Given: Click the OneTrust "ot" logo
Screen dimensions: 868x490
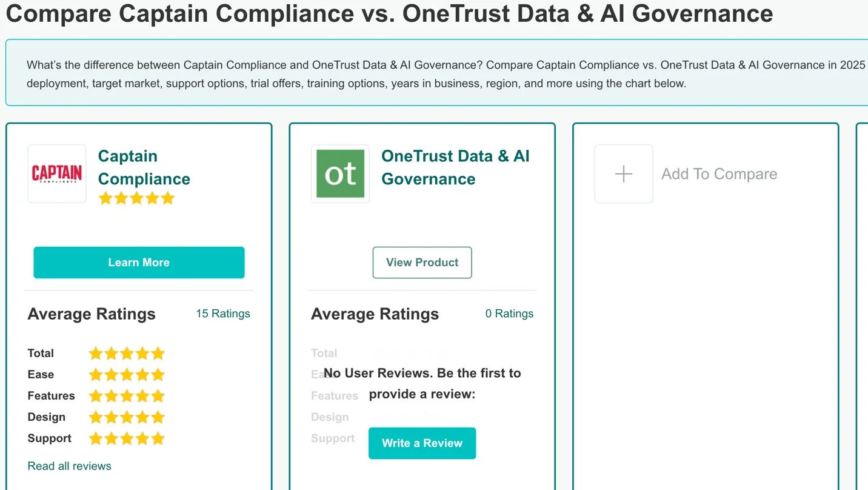Looking at the screenshot, I should (340, 173).
